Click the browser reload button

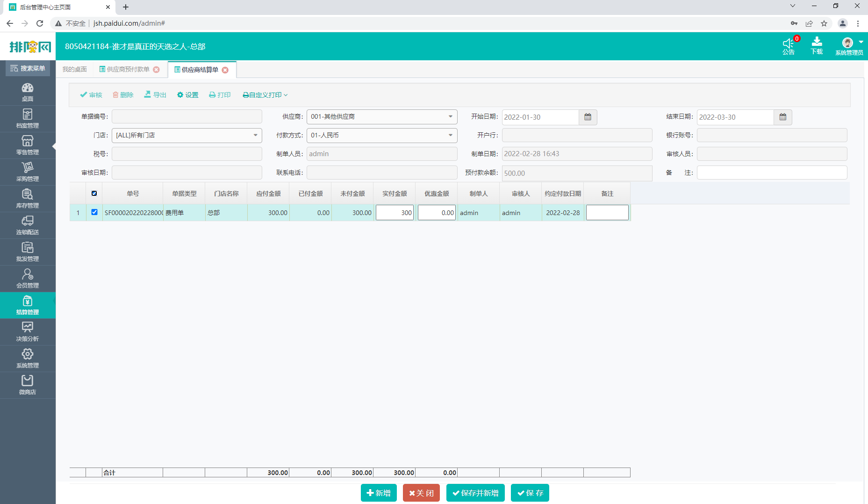pyautogui.click(x=40, y=23)
